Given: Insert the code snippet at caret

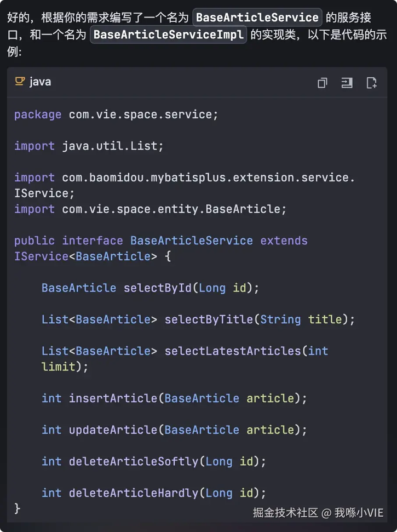Looking at the screenshot, I should point(347,82).
